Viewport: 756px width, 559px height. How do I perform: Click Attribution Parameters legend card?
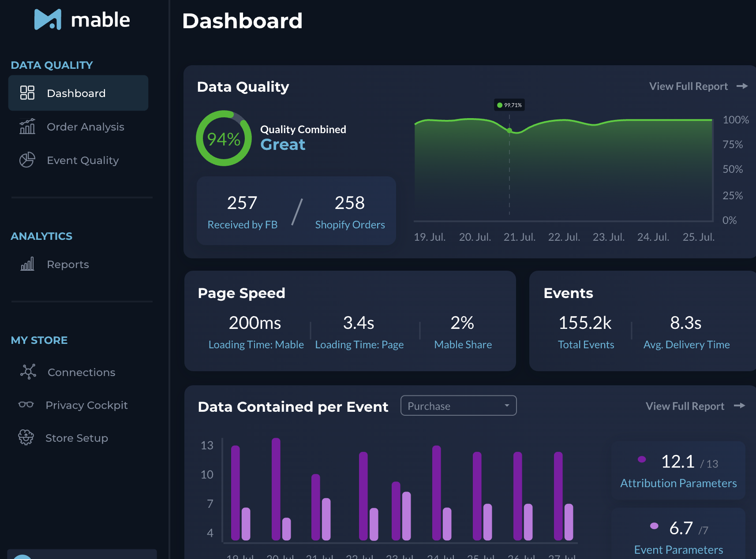click(678, 470)
